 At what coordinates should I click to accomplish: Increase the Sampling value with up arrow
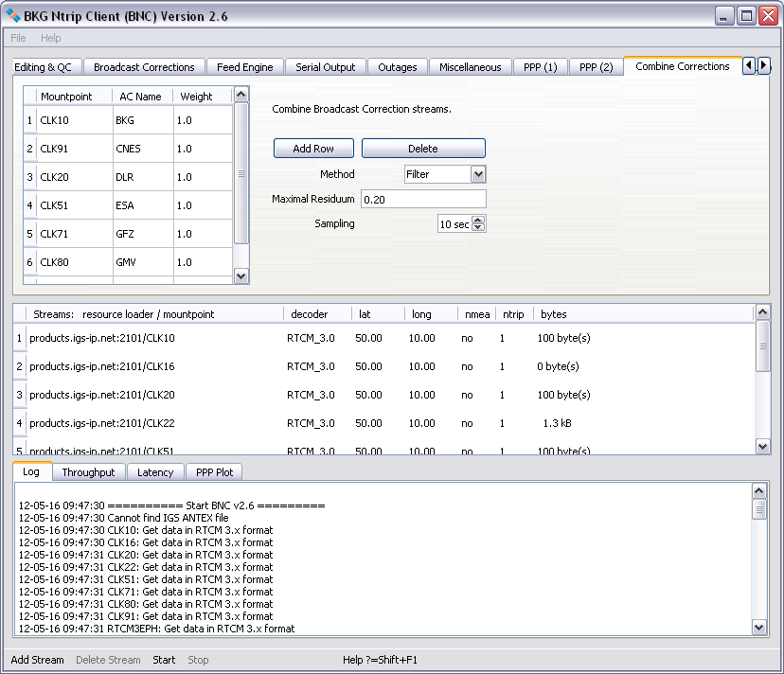pos(478,220)
